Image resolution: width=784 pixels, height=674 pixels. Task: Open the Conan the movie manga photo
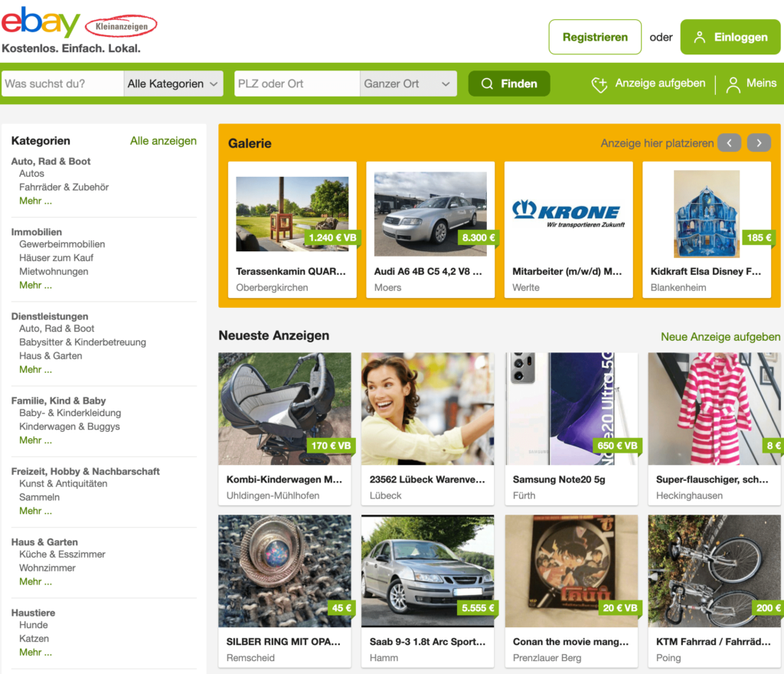click(x=571, y=571)
